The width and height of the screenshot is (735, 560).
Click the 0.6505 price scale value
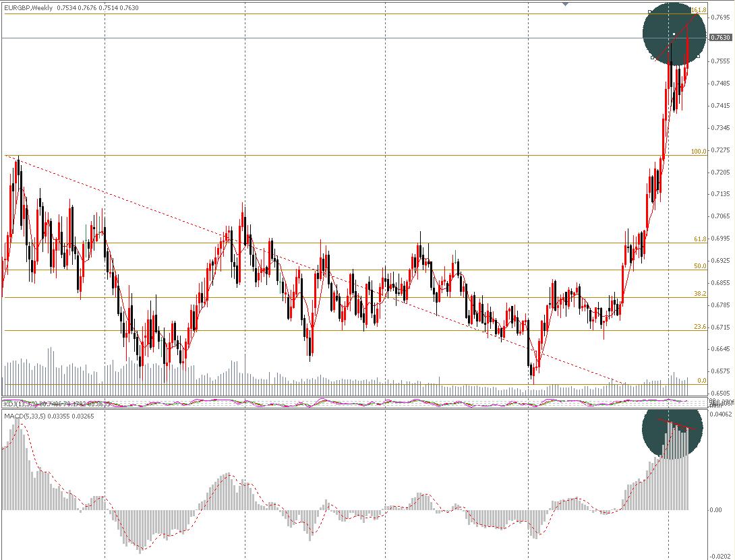720,394
